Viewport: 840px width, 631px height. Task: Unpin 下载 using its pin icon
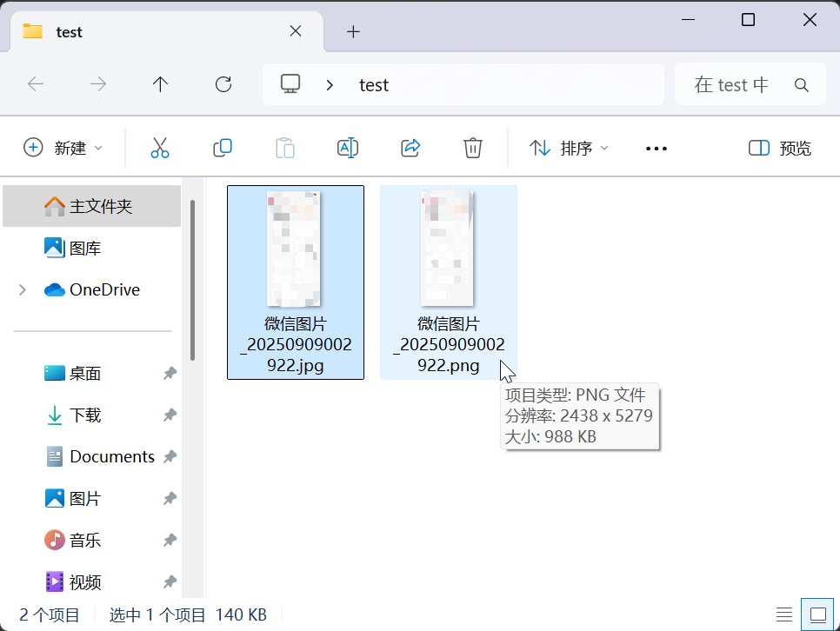coord(170,415)
